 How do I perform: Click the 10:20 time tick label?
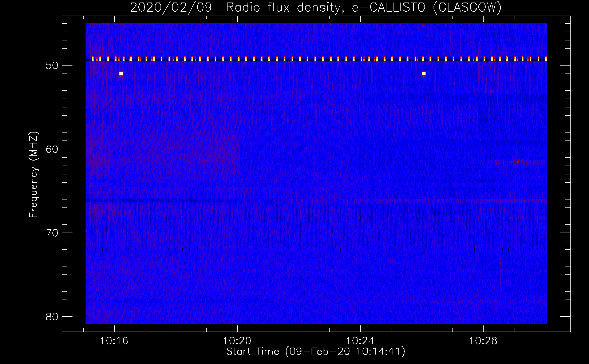(x=237, y=341)
